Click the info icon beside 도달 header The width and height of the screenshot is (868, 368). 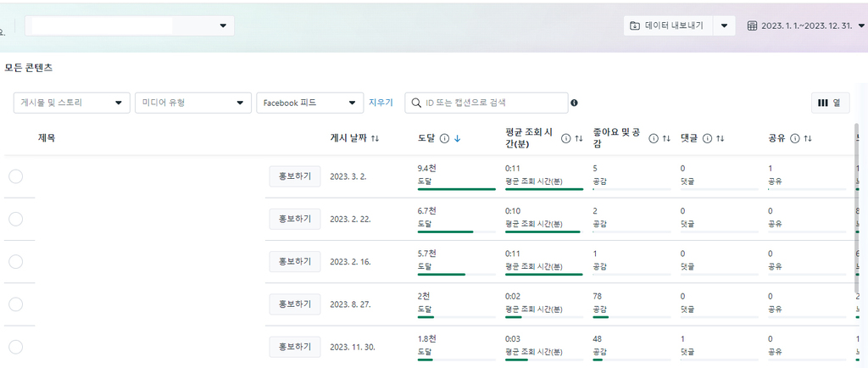coord(444,139)
